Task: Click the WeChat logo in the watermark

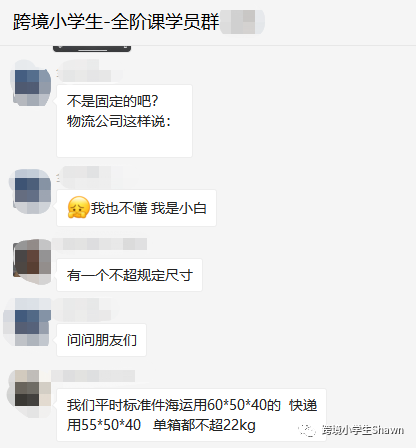Action: tap(307, 430)
